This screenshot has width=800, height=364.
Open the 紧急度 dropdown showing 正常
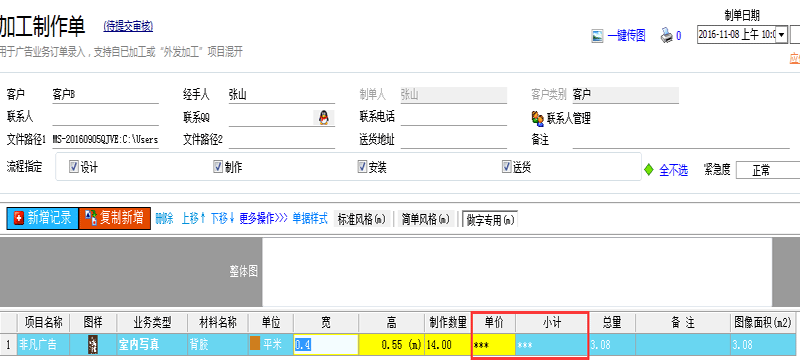(x=768, y=171)
